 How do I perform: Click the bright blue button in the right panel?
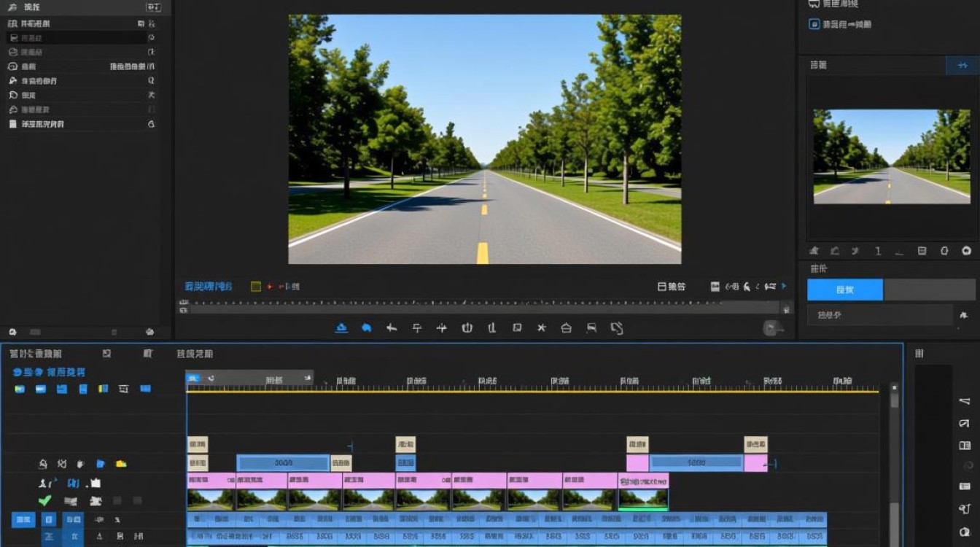[845, 290]
